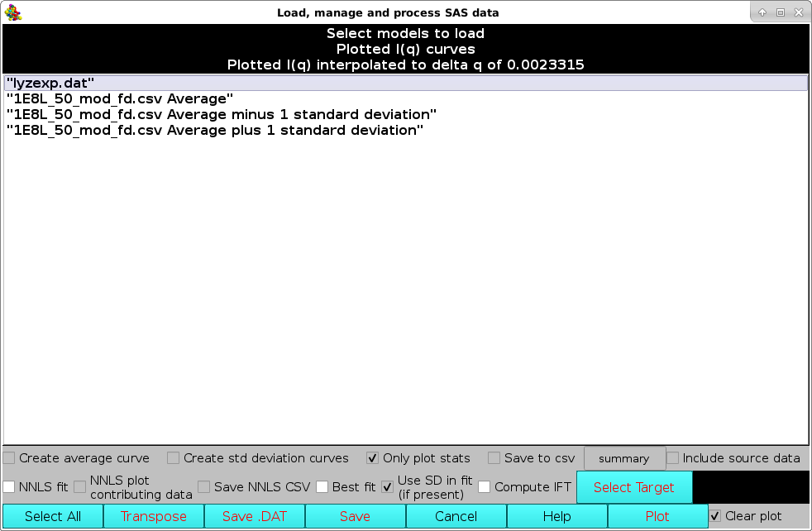Uncheck Only plot stats option
Screen dimensions: 812x531
(x=373, y=458)
